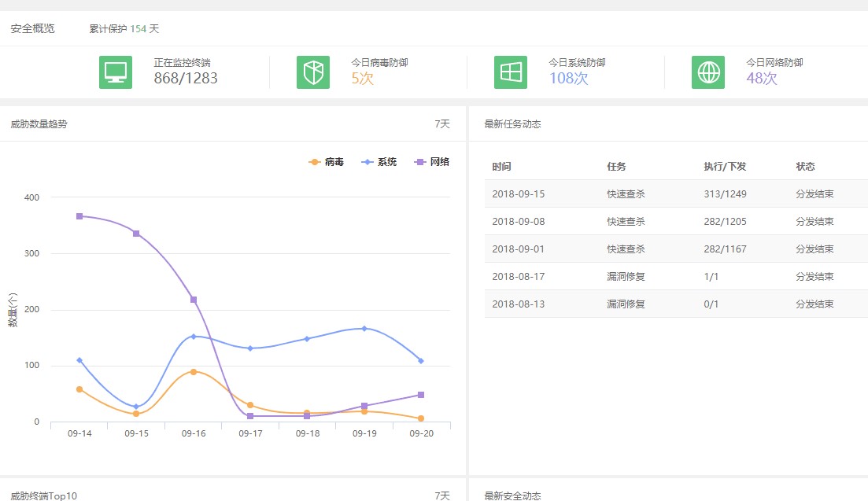Image resolution: width=868 pixels, height=501 pixels.
Task: Select the 2018-08-17 漏洞修复 task row
Action: (676, 277)
